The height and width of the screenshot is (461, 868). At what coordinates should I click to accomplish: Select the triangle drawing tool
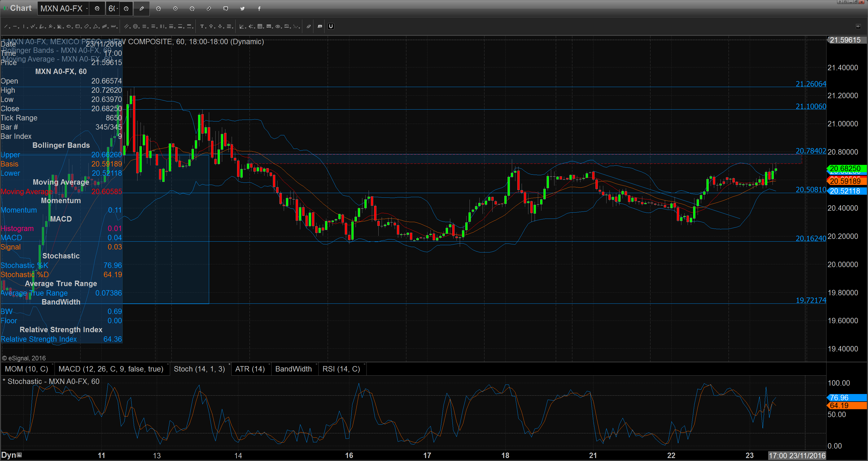95,26
